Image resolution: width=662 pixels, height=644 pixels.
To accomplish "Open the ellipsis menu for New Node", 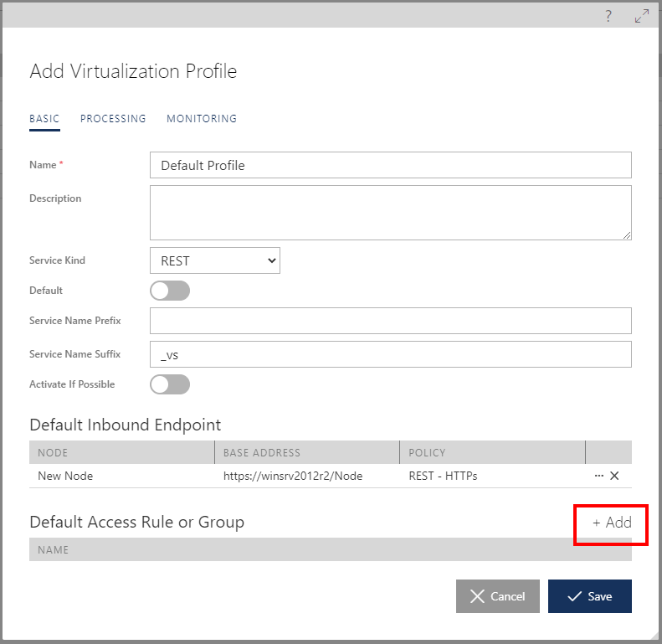I will pyautogui.click(x=598, y=476).
